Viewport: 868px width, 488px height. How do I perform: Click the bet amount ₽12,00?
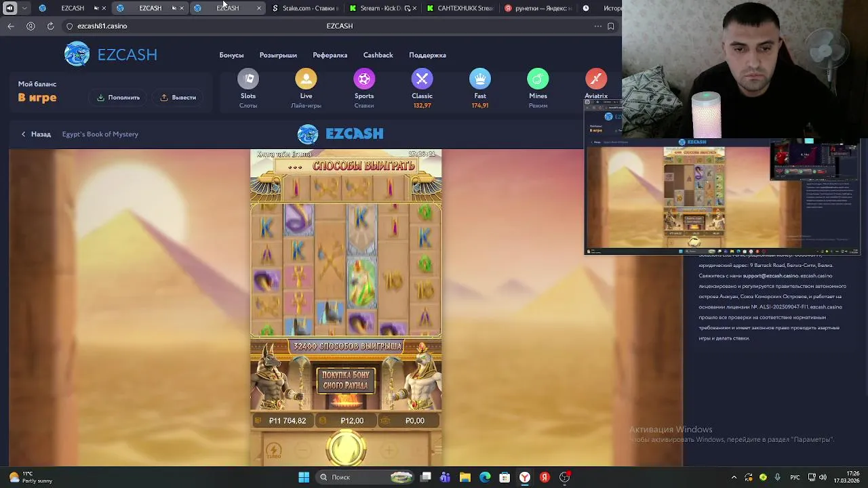(346, 421)
